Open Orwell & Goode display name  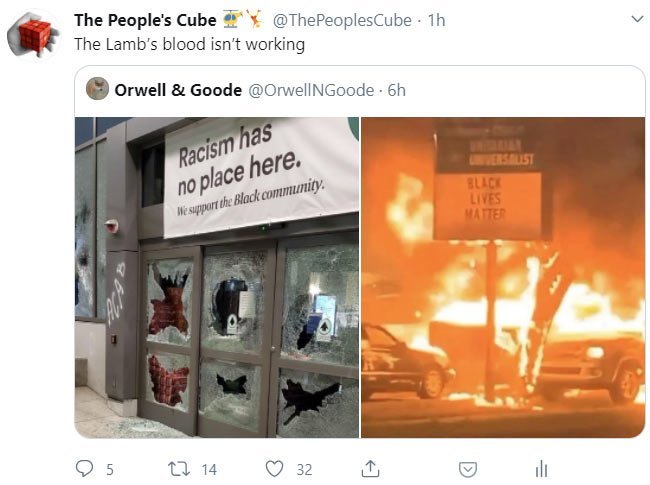(x=178, y=90)
